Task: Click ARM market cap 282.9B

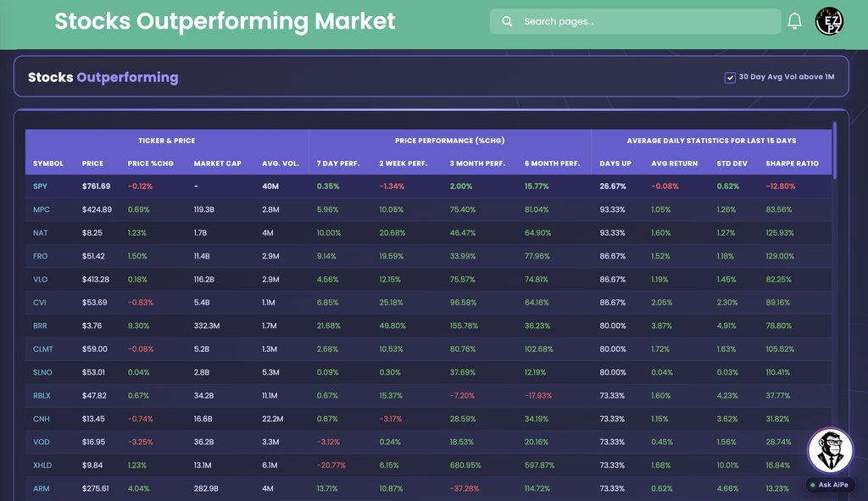Action: (206, 489)
